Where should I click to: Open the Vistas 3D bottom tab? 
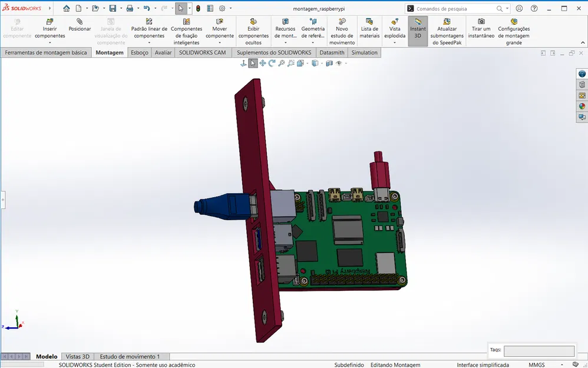pos(78,356)
